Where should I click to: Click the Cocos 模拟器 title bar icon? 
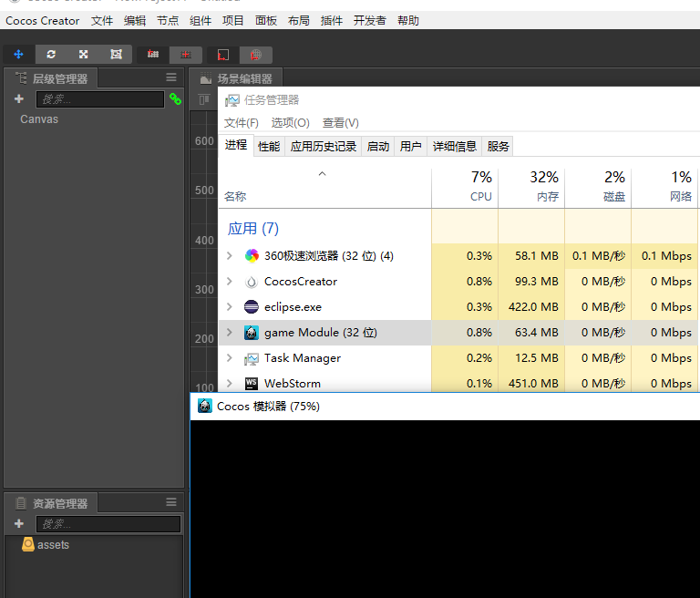[x=204, y=406]
